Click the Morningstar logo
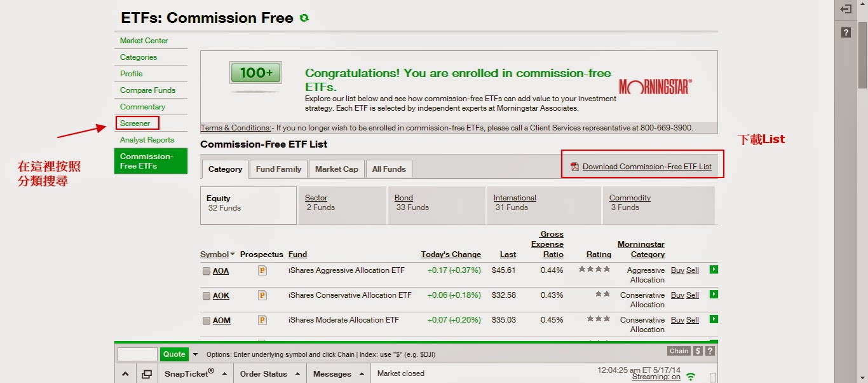The width and height of the screenshot is (868, 383). [x=655, y=87]
